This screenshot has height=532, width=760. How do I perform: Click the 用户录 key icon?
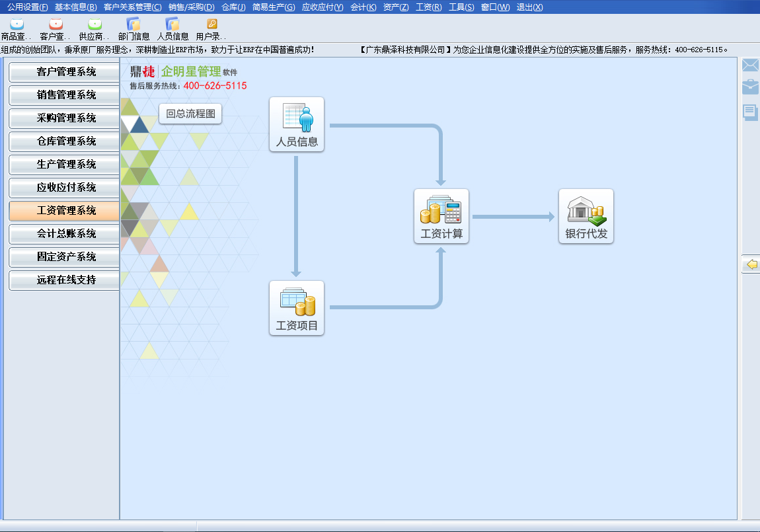211,25
